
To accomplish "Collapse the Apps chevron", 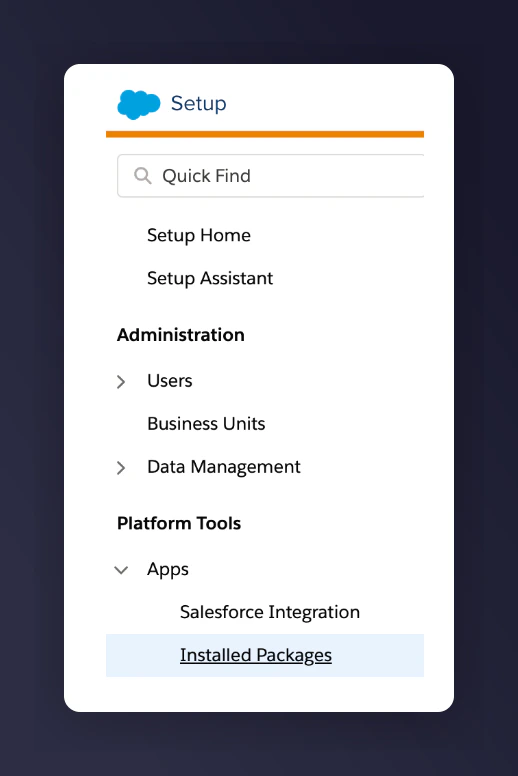I will click(x=121, y=570).
